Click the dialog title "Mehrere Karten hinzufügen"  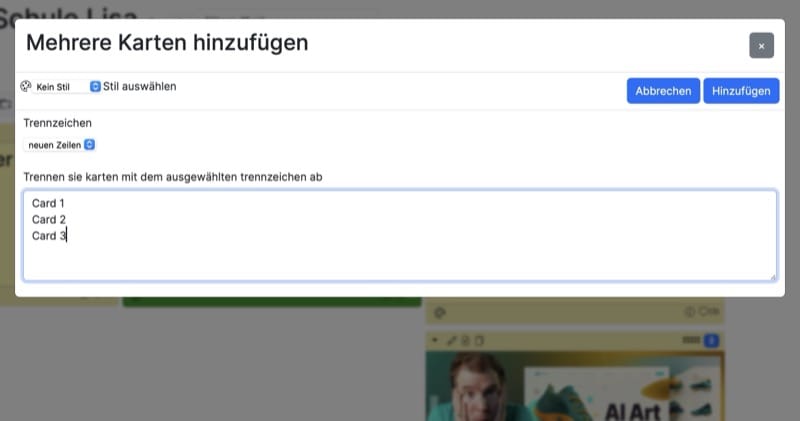coord(167,43)
